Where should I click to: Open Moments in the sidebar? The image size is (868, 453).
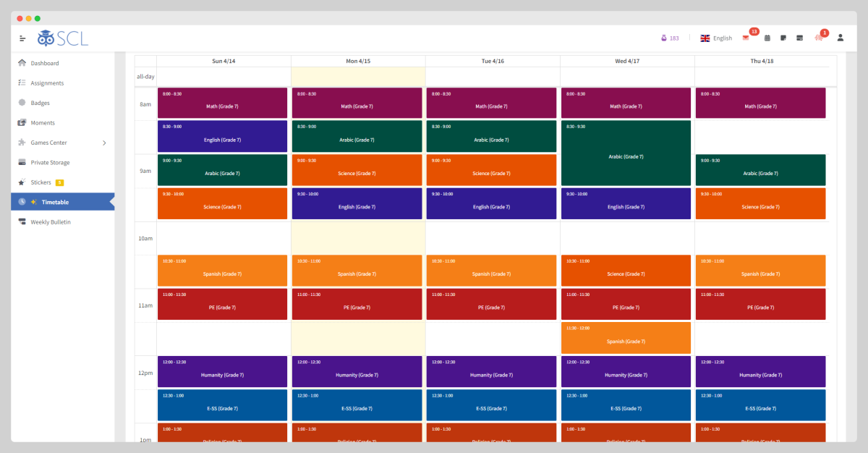[42, 122]
